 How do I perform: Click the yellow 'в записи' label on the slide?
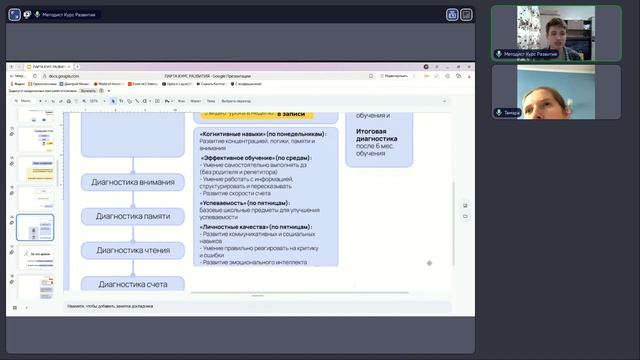(291, 114)
